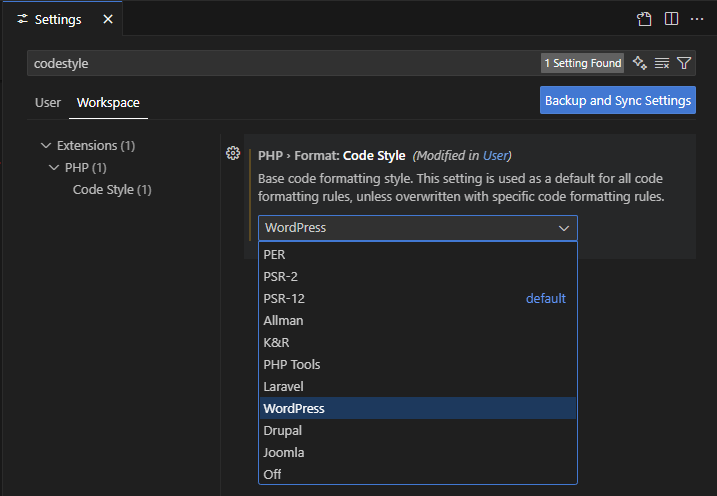Collapse the PHP (1) tree node
Viewport: 717px width, 496px height.
(x=54, y=167)
